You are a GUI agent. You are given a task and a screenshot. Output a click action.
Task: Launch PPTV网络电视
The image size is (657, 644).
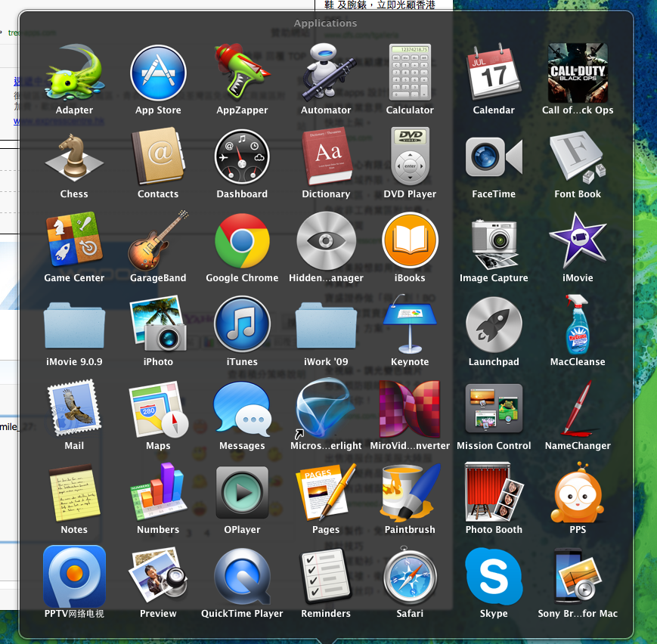(74, 576)
